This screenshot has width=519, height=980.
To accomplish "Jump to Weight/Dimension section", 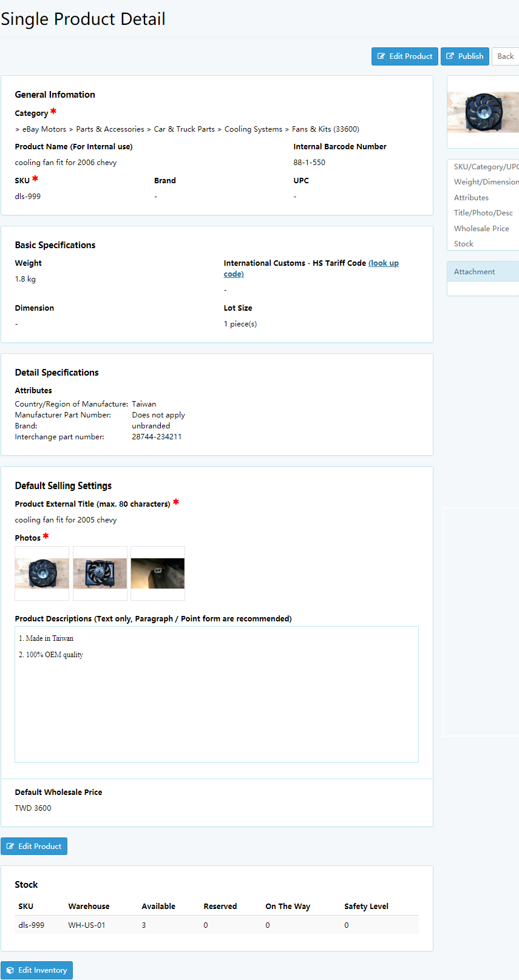I will coord(486,181).
